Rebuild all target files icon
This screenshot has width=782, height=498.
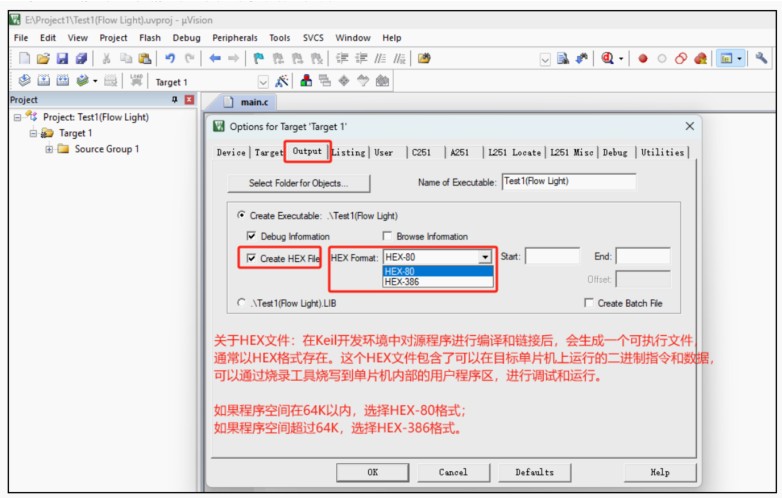tap(62, 81)
